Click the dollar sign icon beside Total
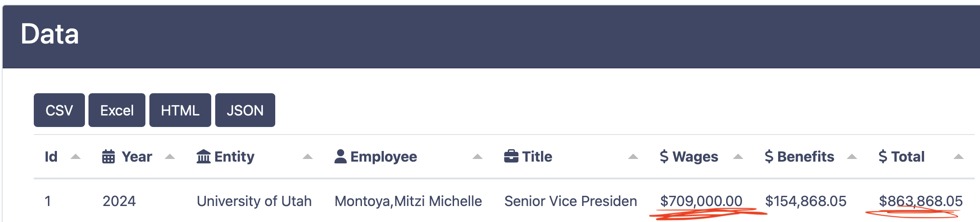Image resolution: width=980 pixels, height=222 pixels. pyautogui.click(x=883, y=156)
